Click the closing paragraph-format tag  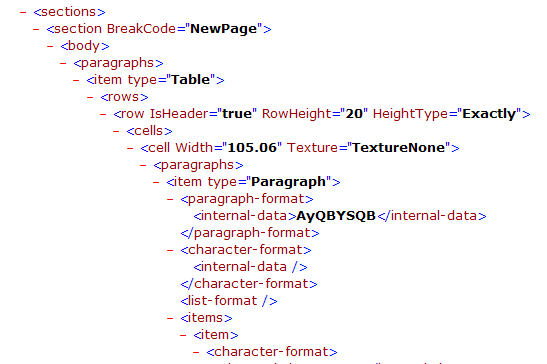[250, 233]
